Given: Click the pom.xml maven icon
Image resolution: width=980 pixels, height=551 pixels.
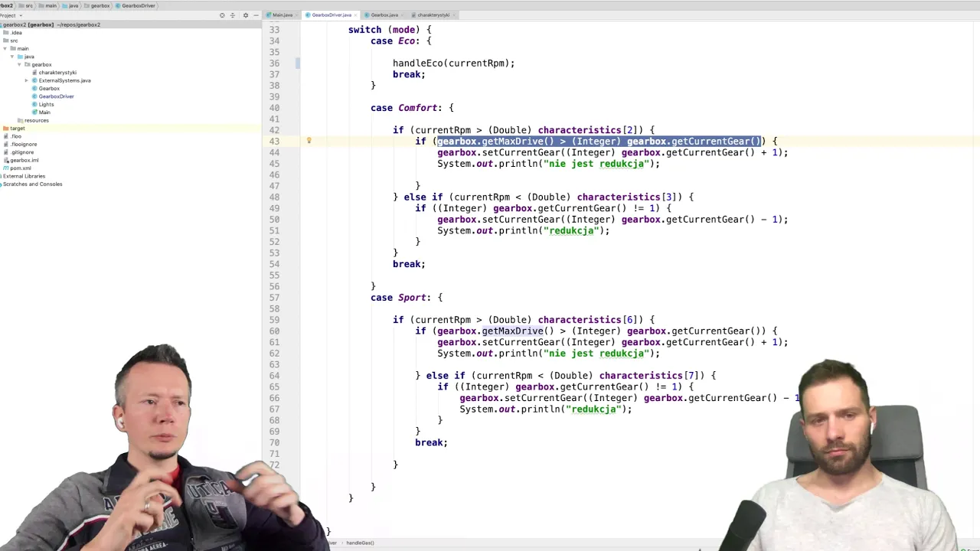Looking at the screenshot, I should coord(6,168).
